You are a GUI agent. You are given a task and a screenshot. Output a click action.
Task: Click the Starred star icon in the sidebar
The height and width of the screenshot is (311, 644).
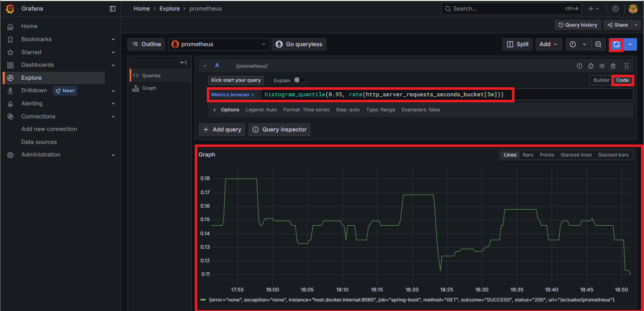(11, 52)
